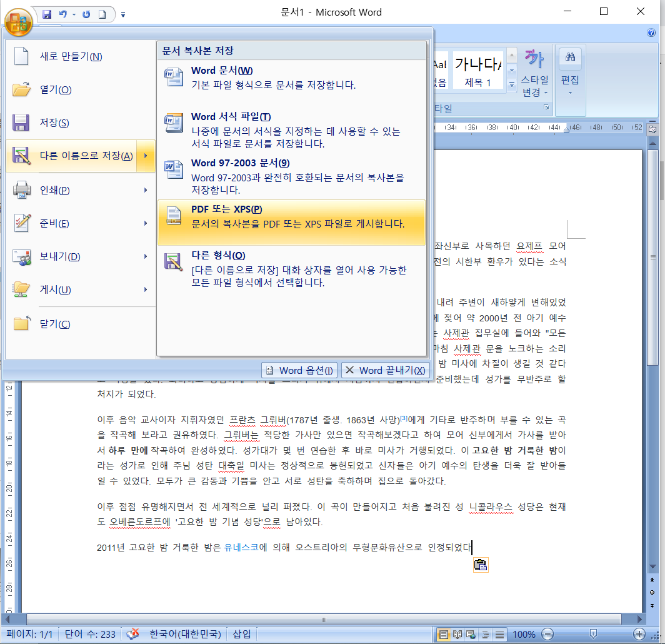Toggle 삽입 insert mode in status bar

(x=242, y=634)
